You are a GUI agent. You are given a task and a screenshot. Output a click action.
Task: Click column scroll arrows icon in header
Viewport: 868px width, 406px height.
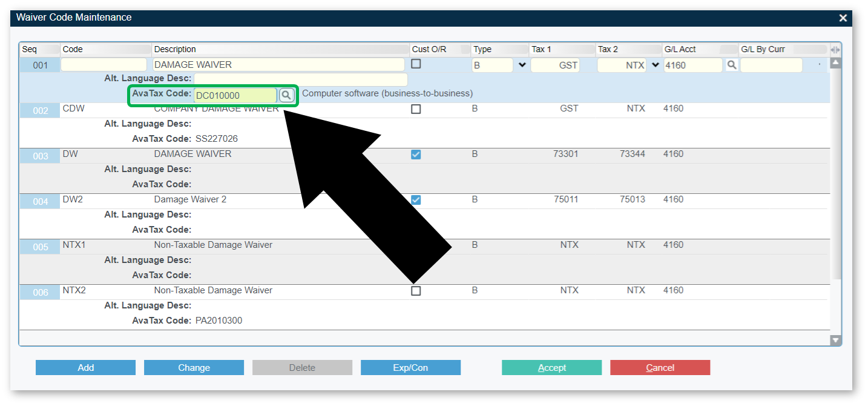(x=835, y=50)
